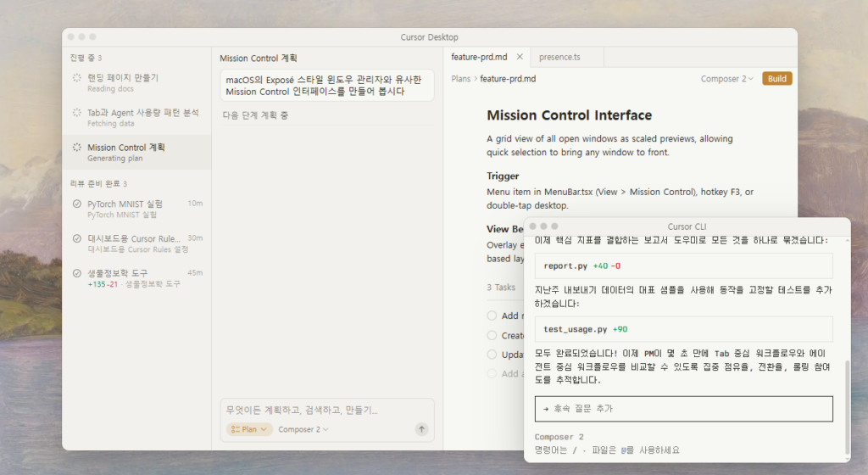This screenshot has height=475, width=868.
Task: Open the Composer 2 dropdown next to Build
Action: 726,79
